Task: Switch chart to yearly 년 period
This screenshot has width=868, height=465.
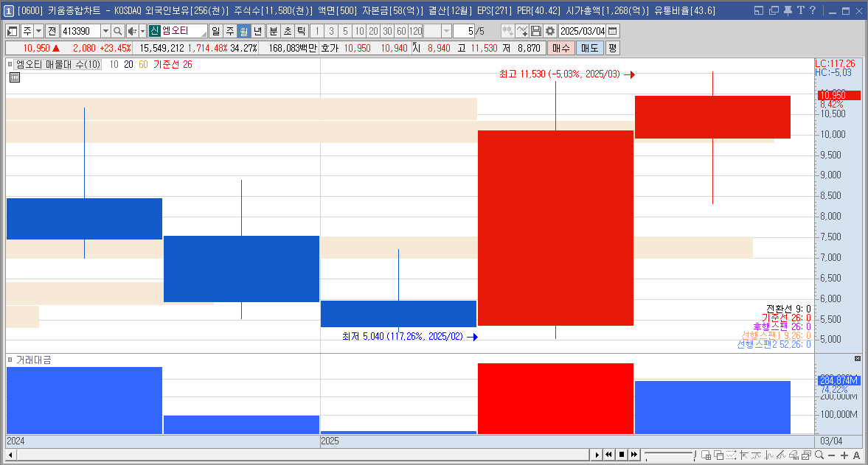Action: [x=257, y=32]
